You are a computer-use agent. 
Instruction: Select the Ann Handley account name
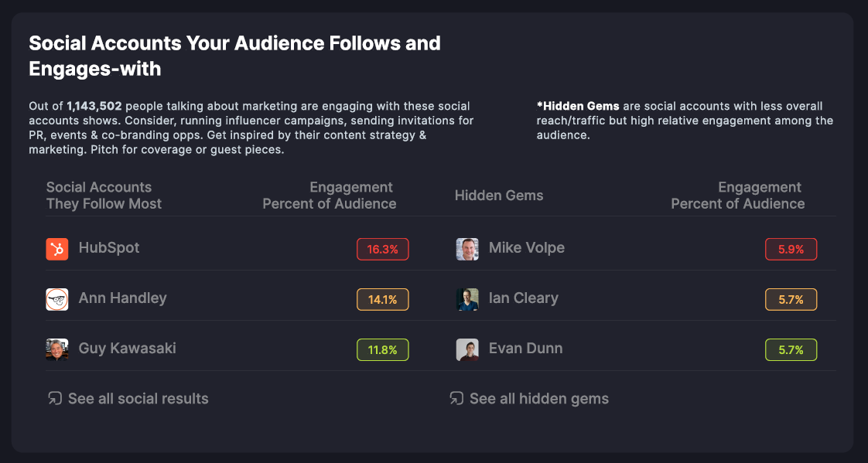pos(122,298)
